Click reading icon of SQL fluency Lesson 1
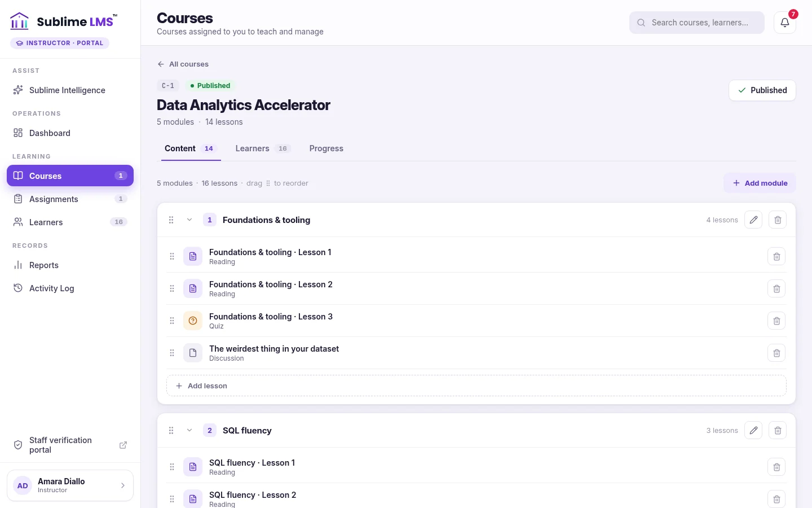This screenshot has width=812, height=508. (x=193, y=467)
